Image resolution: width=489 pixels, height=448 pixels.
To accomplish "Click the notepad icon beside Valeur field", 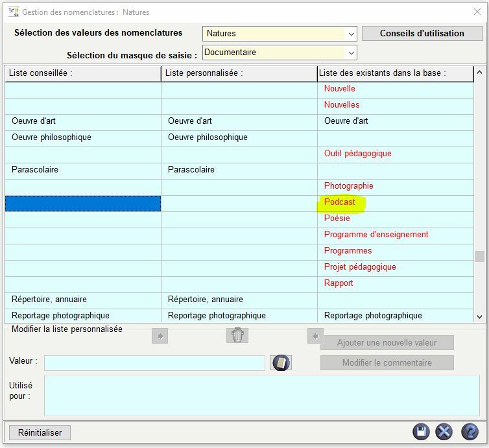I will (x=281, y=362).
